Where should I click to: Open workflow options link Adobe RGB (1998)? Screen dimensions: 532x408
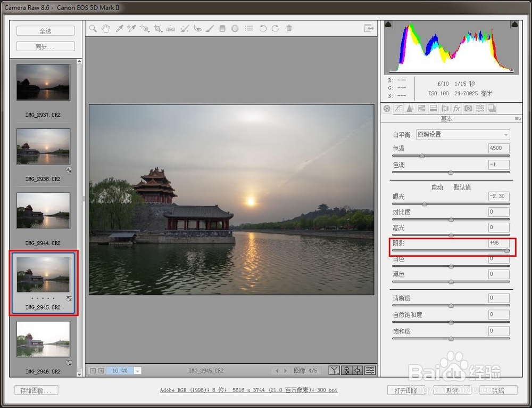point(248,390)
